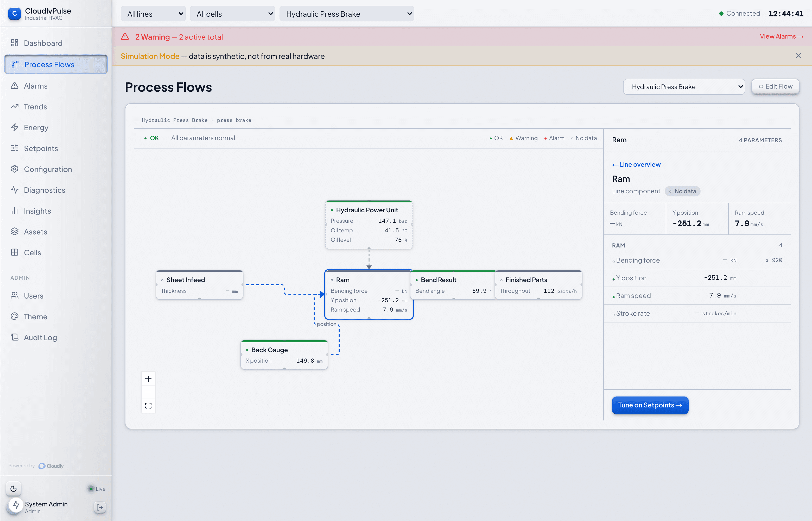This screenshot has width=812, height=521.
Task: Open Dashboard from the sidebar
Action: click(x=56, y=43)
